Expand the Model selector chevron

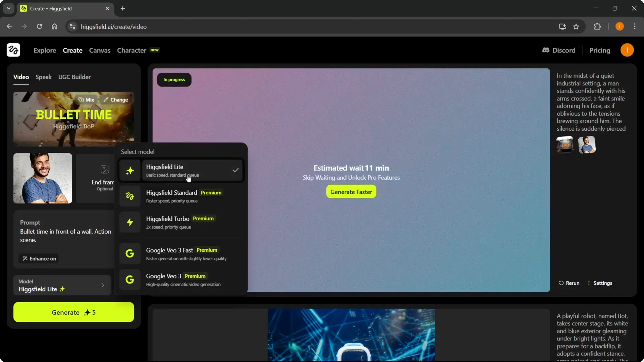(103, 285)
